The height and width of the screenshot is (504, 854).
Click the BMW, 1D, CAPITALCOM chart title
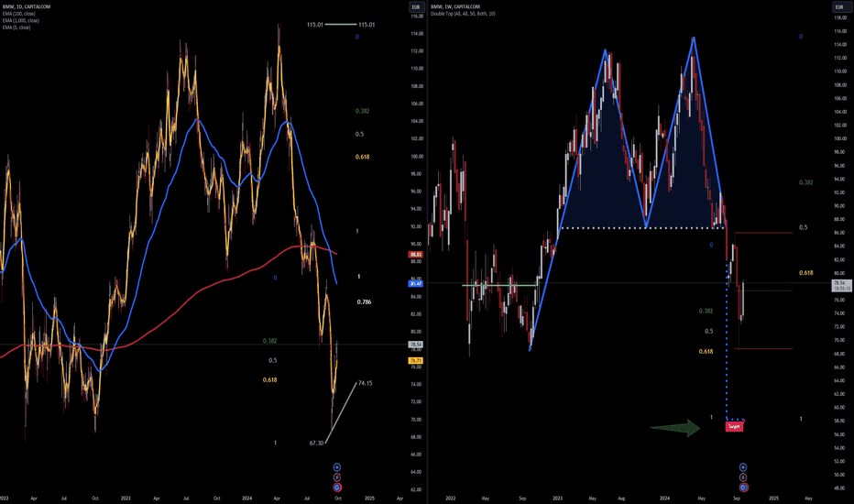(27, 6)
